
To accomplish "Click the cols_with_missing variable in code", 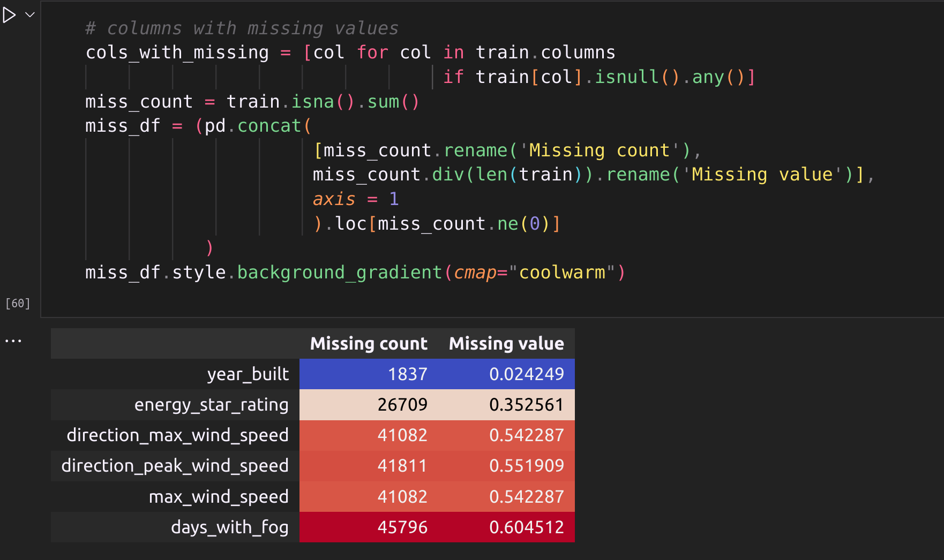I will (177, 52).
